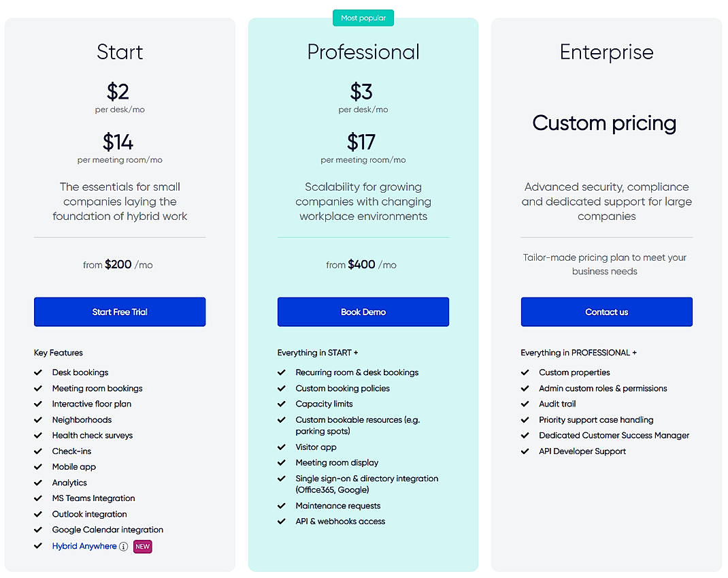Click the Start Free Trial button
This screenshot has width=728, height=578.
point(119,311)
